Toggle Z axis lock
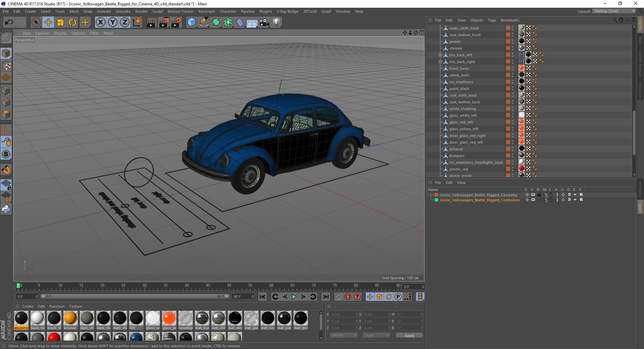 125,22
